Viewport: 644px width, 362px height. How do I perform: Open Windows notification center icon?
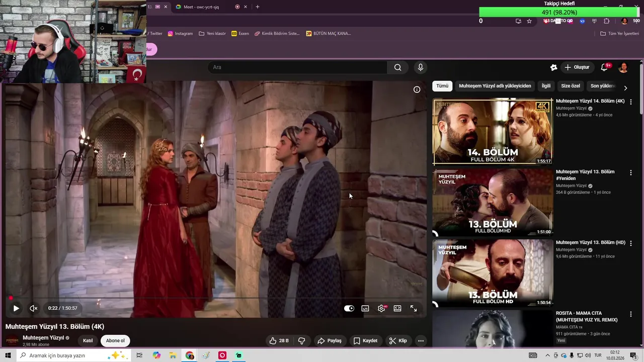(633, 355)
